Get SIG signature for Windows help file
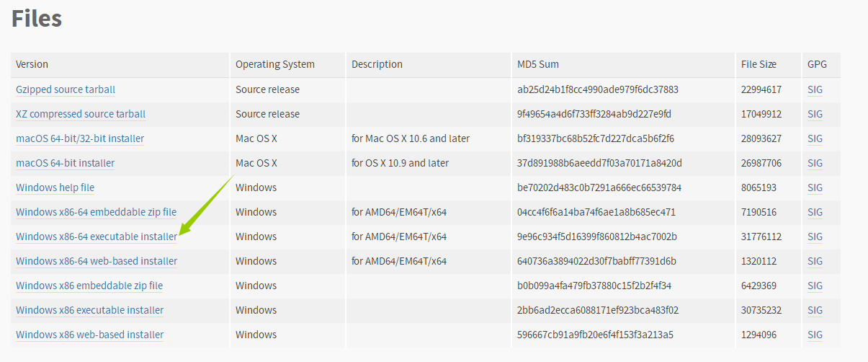Image resolution: width=868 pixels, height=362 pixels. pyautogui.click(x=815, y=187)
